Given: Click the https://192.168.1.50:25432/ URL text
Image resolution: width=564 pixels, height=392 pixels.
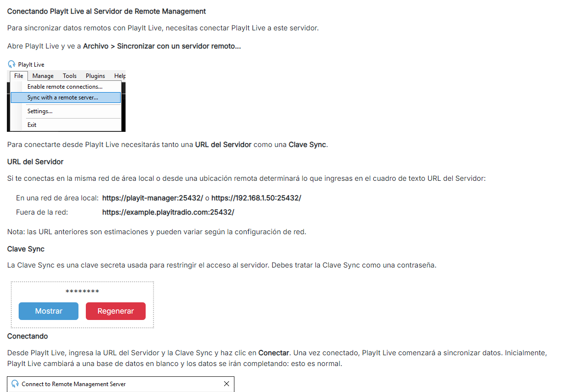Looking at the screenshot, I should click(256, 198).
